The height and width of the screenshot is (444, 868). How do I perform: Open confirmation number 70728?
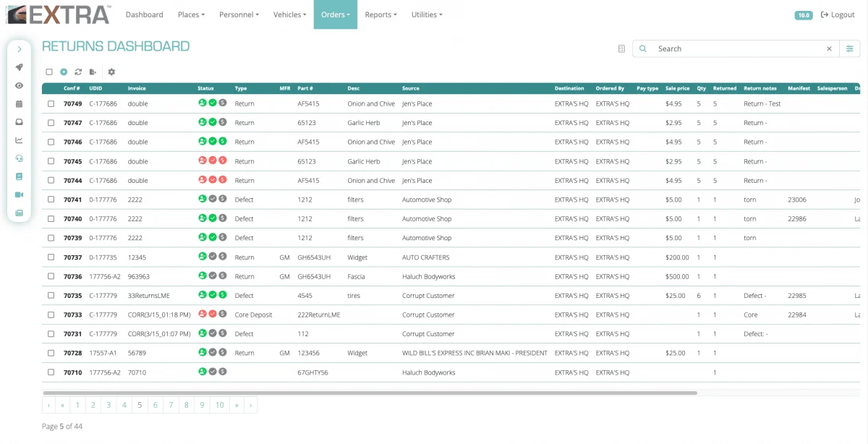(72, 353)
